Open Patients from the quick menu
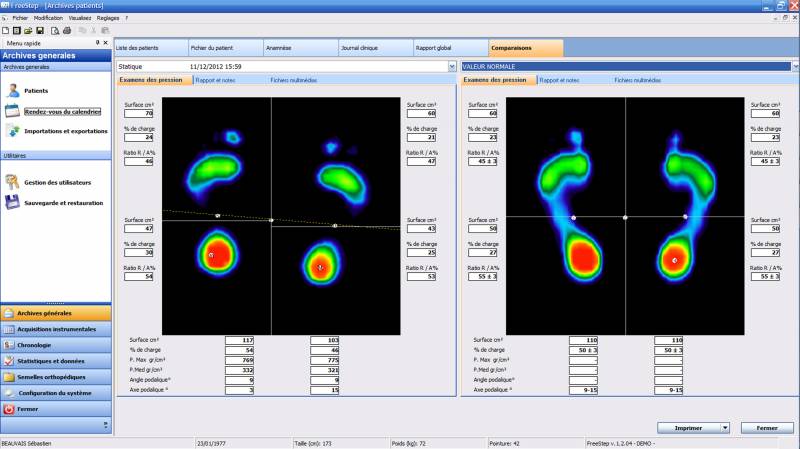Viewport: 800px width, 449px height. [35, 91]
